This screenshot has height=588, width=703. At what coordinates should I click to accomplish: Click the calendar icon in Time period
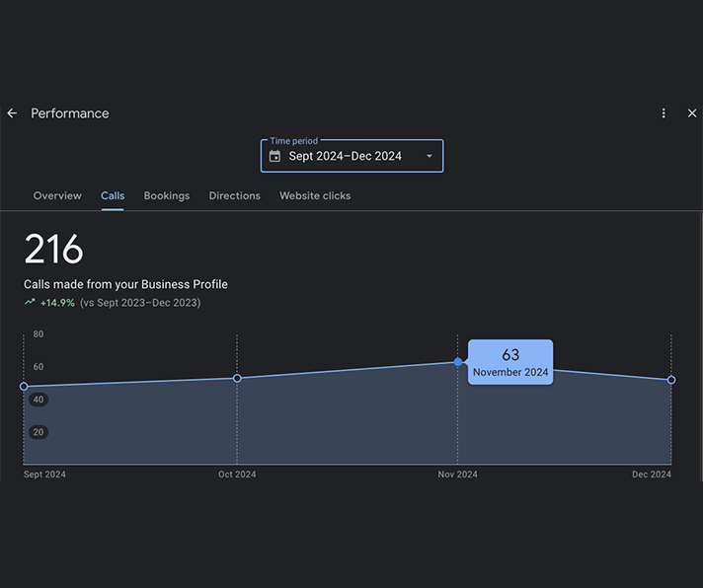(x=274, y=156)
